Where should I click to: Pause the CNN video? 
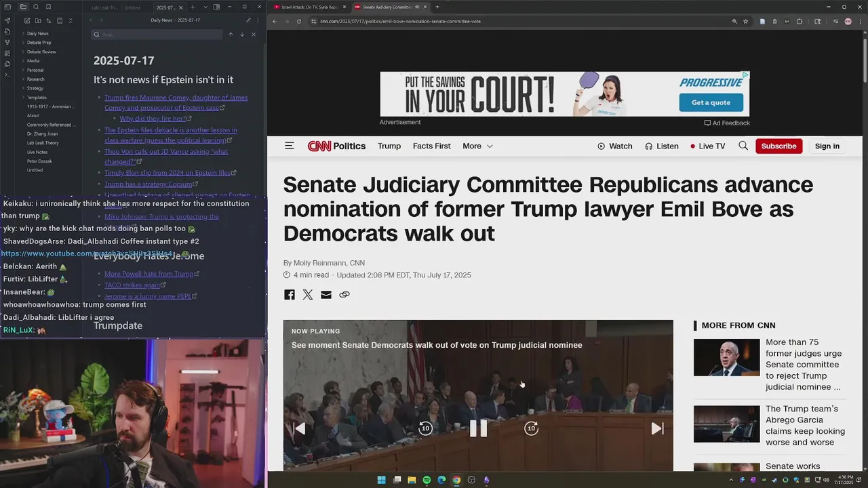point(478,428)
